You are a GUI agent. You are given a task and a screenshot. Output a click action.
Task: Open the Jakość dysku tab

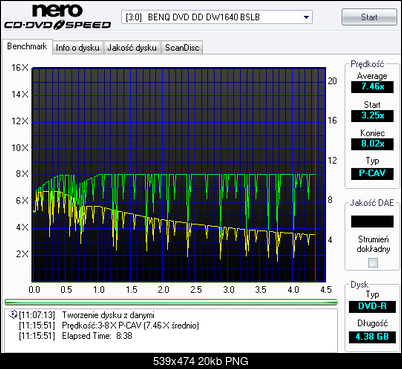click(132, 48)
